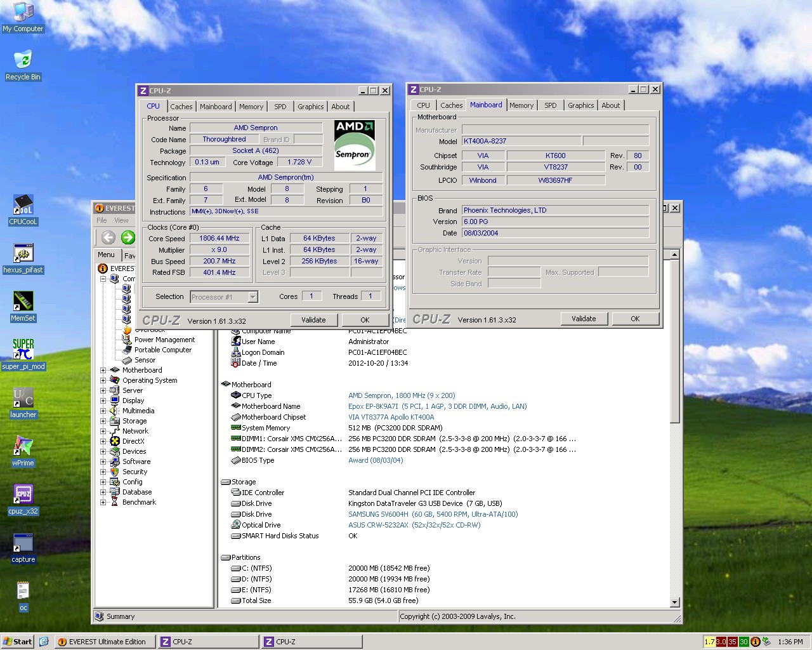The image size is (812, 650).
Task: Open Graphics tab in right CPU-Z window
Action: (x=581, y=105)
